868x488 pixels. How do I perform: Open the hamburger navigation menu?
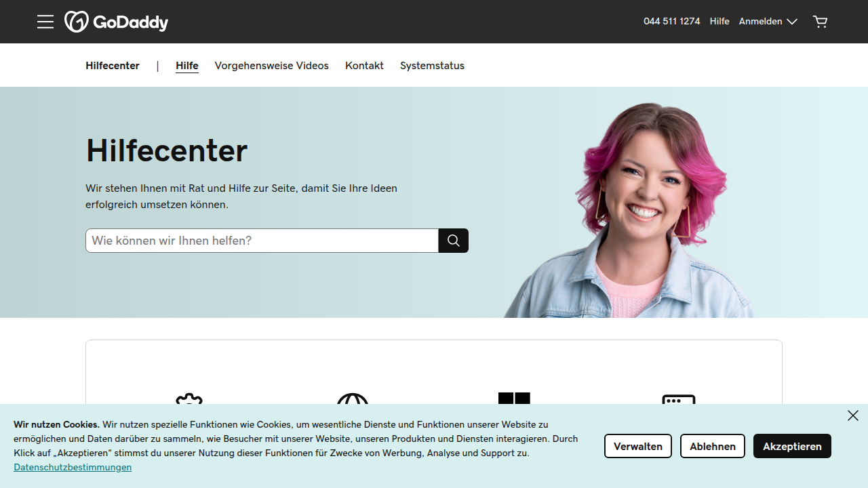click(x=45, y=22)
